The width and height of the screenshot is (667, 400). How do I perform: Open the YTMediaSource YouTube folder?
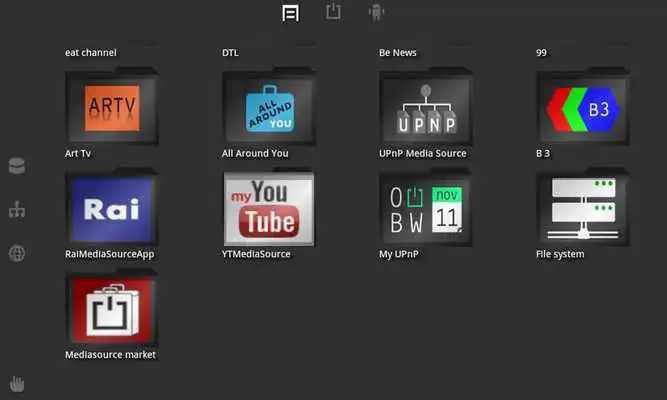(x=268, y=208)
